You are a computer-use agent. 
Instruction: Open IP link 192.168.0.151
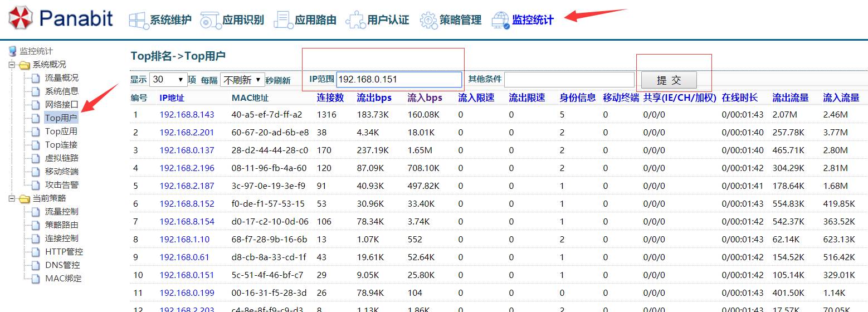187,275
